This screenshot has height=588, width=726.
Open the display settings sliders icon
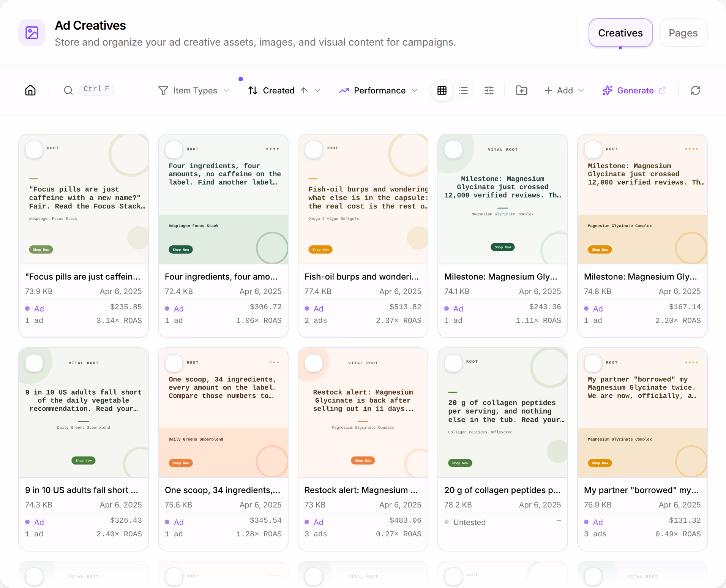point(489,90)
